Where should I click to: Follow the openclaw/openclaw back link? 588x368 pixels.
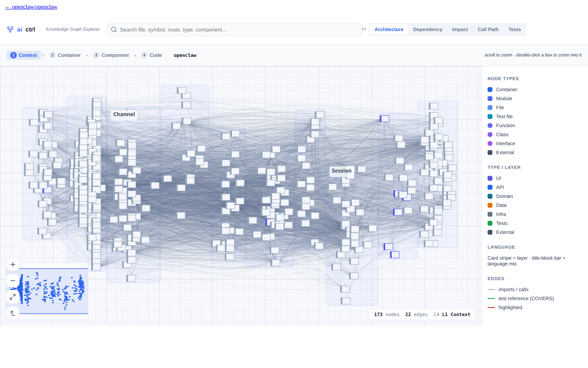(31, 7)
